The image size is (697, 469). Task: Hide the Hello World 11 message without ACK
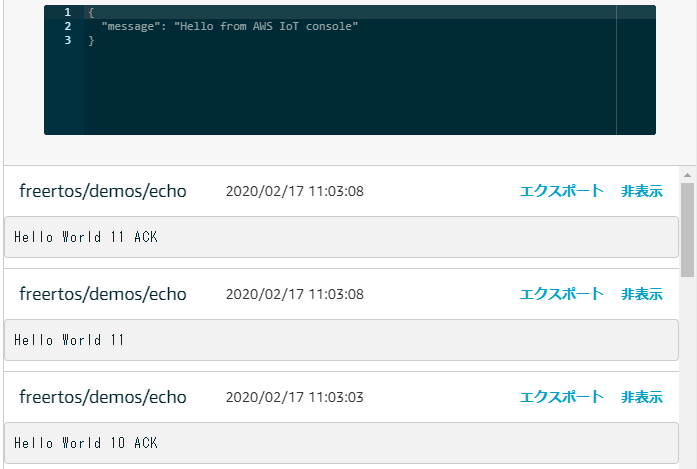point(641,294)
